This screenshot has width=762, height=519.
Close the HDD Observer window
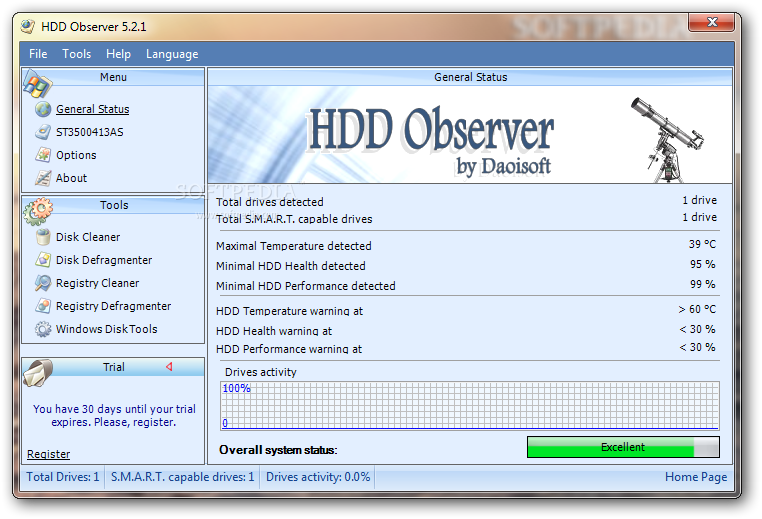(x=712, y=22)
